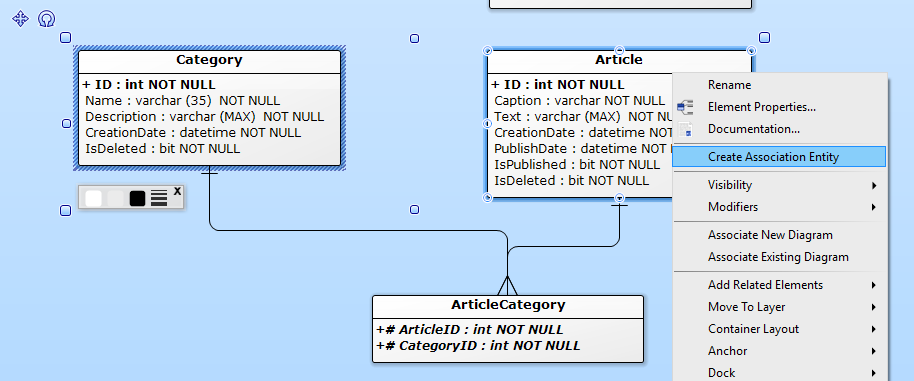
Task: Select the Category entity title
Action: (x=209, y=60)
